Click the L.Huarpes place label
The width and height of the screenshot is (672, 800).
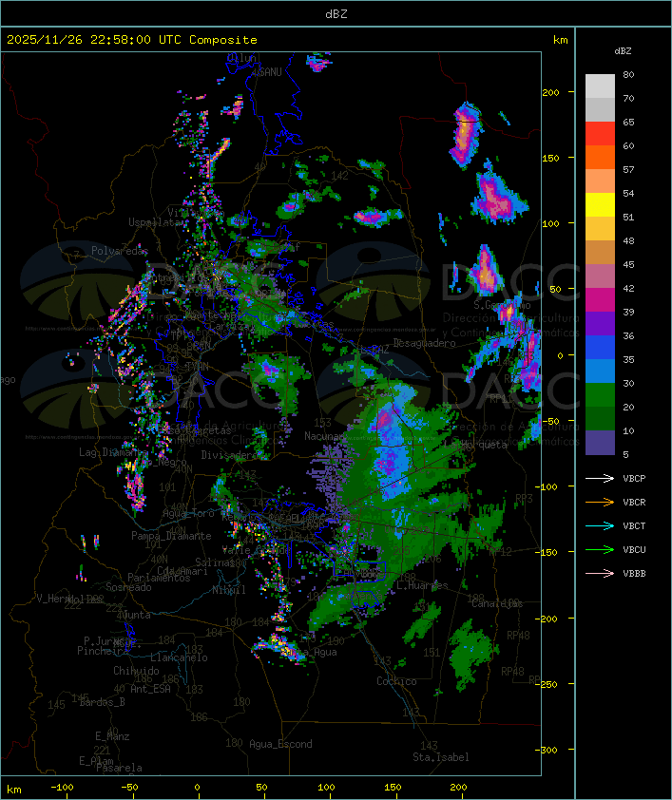coord(422,585)
